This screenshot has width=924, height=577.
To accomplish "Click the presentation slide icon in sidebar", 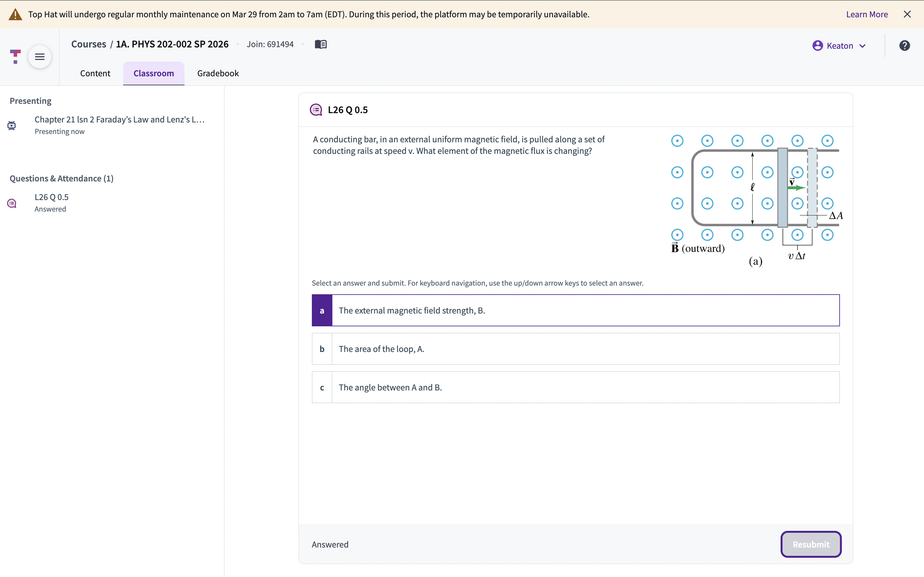I will click(x=12, y=125).
